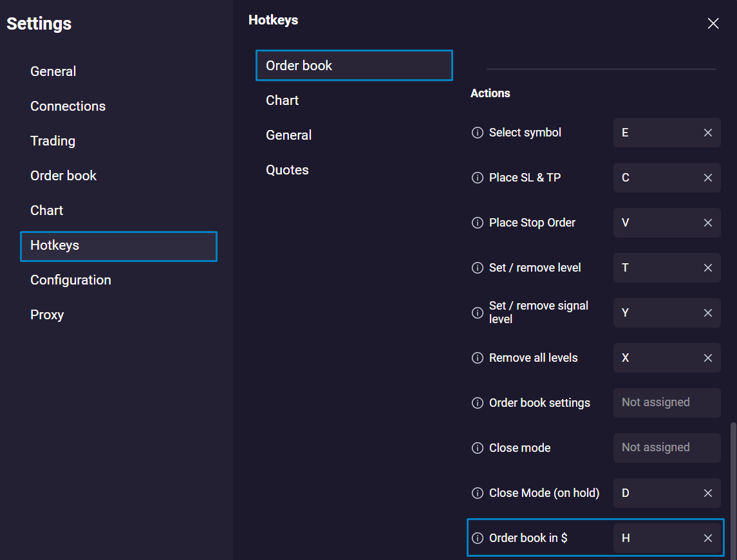The image size is (737, 560).
Task: Click info icon beside Place Stop Order
Action: click(x=477, y=223)
